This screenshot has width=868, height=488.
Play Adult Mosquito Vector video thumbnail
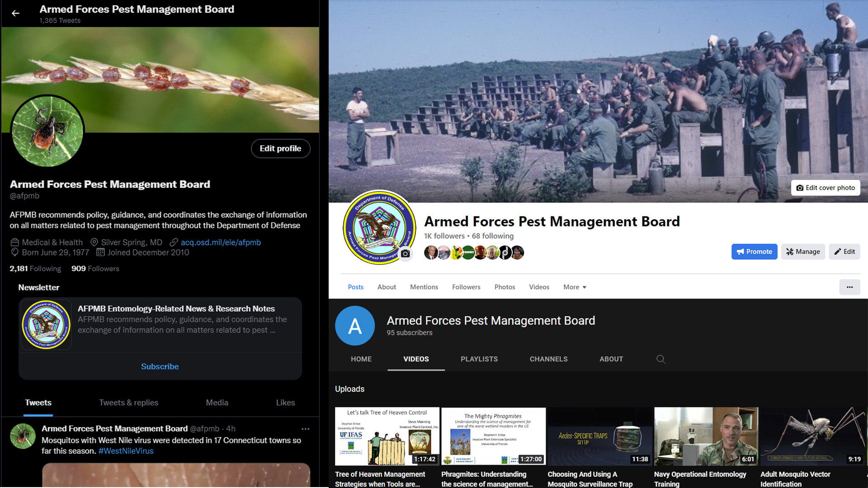point(813,436)
